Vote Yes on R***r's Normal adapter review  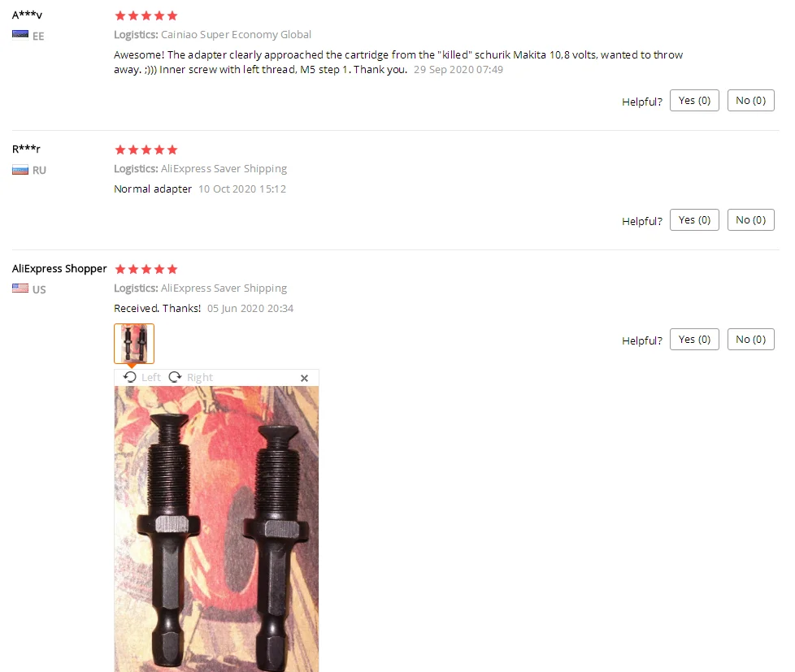(x=694, y=220)
